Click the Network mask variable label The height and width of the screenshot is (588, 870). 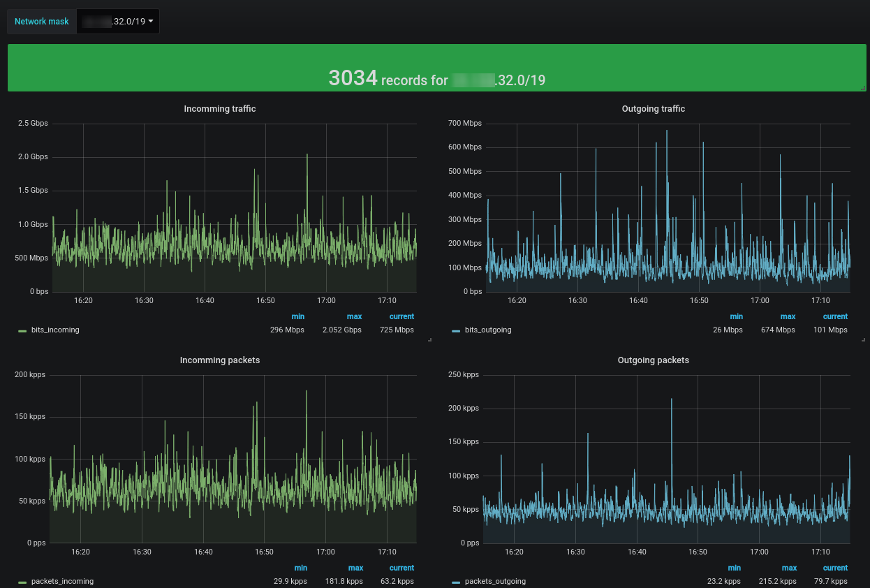42,21
